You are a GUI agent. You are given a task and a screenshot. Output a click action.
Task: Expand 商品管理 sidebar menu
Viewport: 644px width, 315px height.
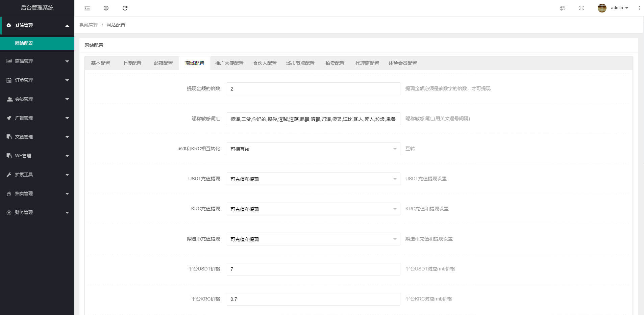point(37,61)
